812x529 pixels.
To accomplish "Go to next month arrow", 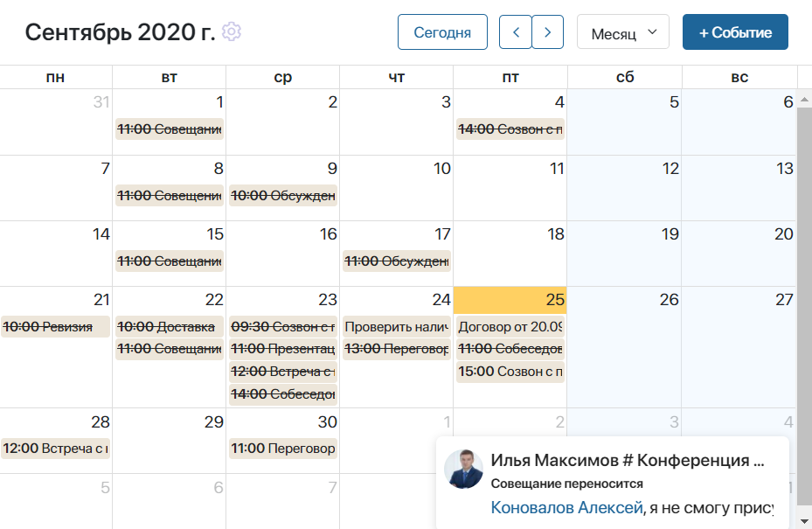I will (x=547, y=32).
